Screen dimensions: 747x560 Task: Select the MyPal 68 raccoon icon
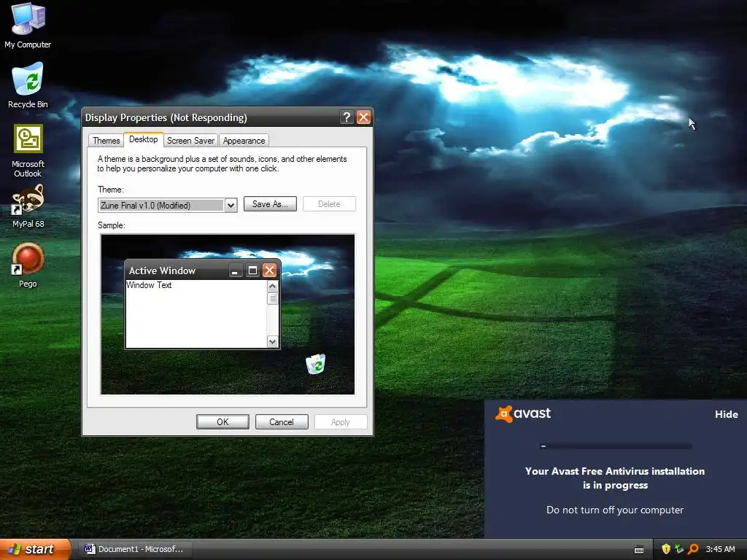coord(28,206)
